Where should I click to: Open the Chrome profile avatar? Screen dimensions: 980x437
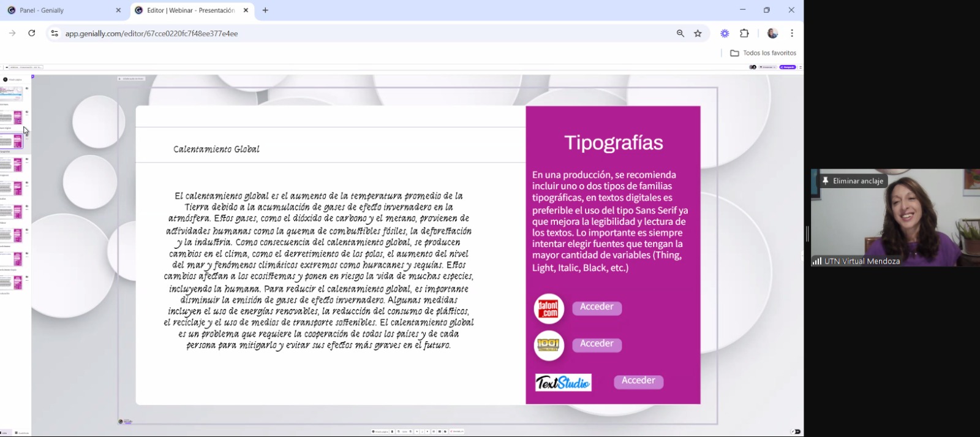click(x=772, y=34)
